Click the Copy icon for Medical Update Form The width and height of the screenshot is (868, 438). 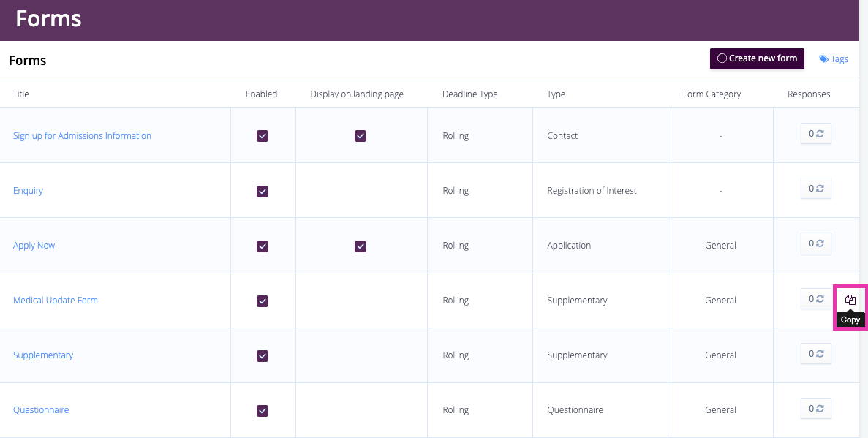click(850, 300)
